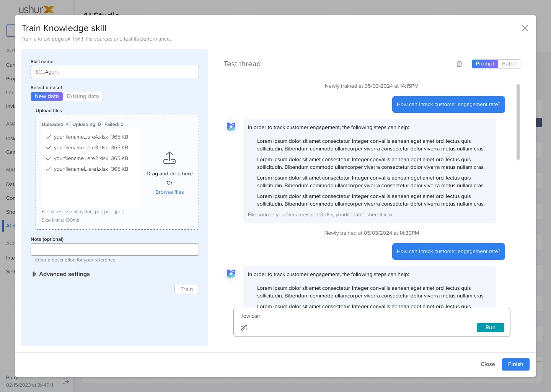
Task: Click the Close text button
Action: click(x=488, y=364)
